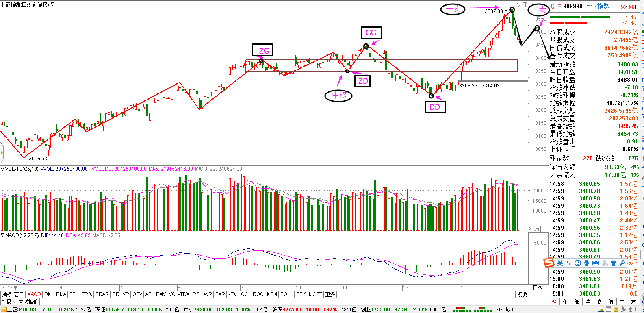Screen dimensions: 644x313
Task: Click the red sell-volume bar showing 37.0亿
Action: (568, 23)
